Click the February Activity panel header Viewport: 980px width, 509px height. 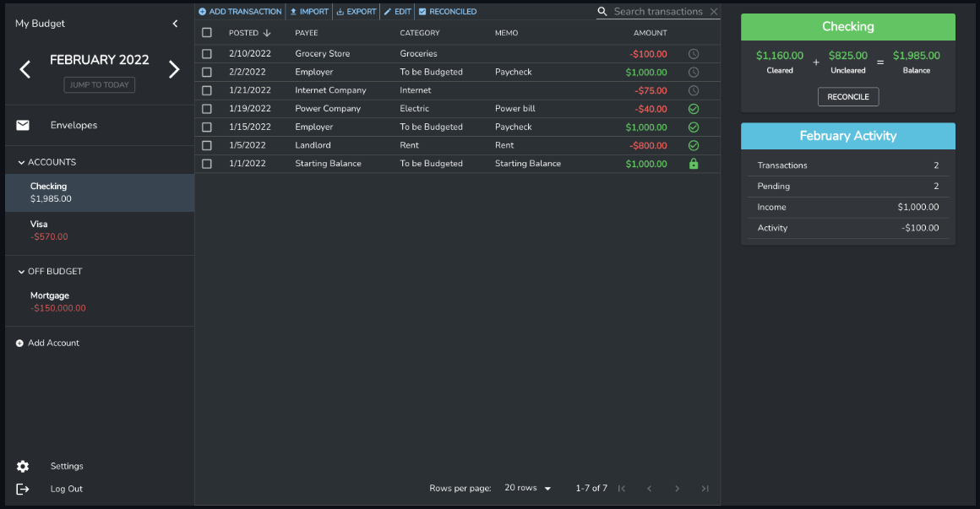[848, 136]
